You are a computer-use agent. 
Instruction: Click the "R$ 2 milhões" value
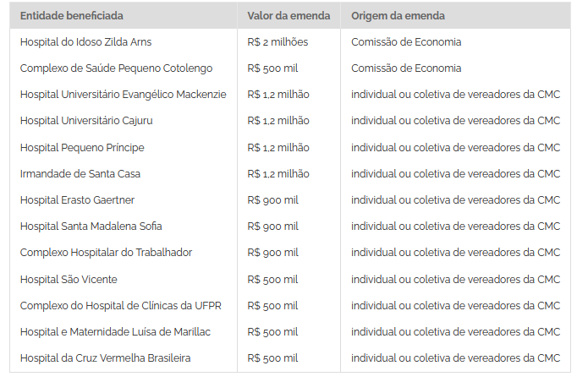pyautogui.click(x=278, y=41)
